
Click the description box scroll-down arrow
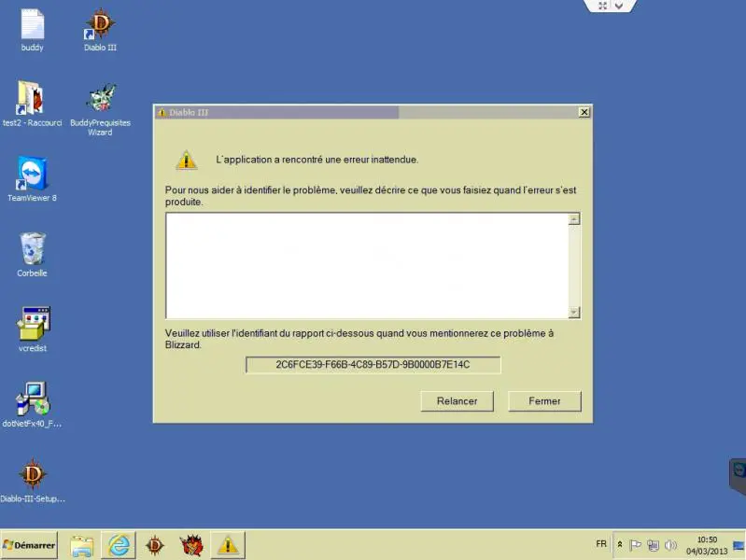pyautogui.click(x=574, y=313)
